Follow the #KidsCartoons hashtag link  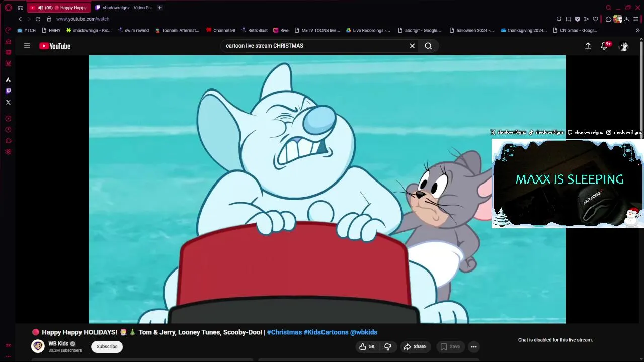tap(326, 332)
